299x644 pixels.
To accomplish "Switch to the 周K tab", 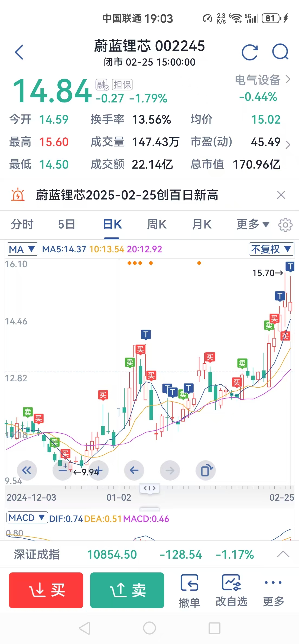I will [157, 224].
